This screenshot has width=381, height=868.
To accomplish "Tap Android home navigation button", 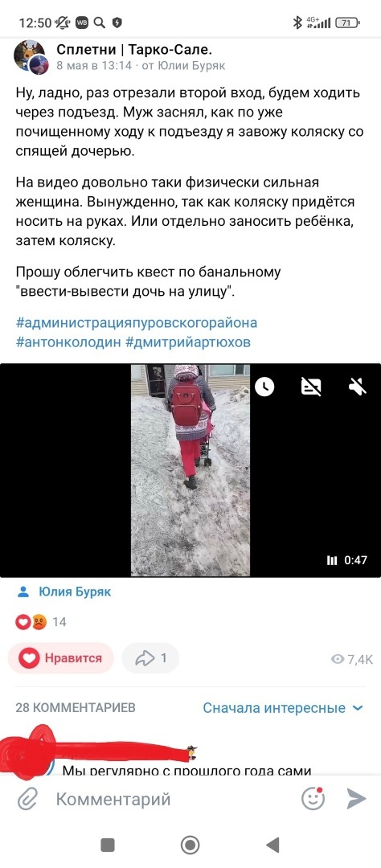I will click(190, 845).
